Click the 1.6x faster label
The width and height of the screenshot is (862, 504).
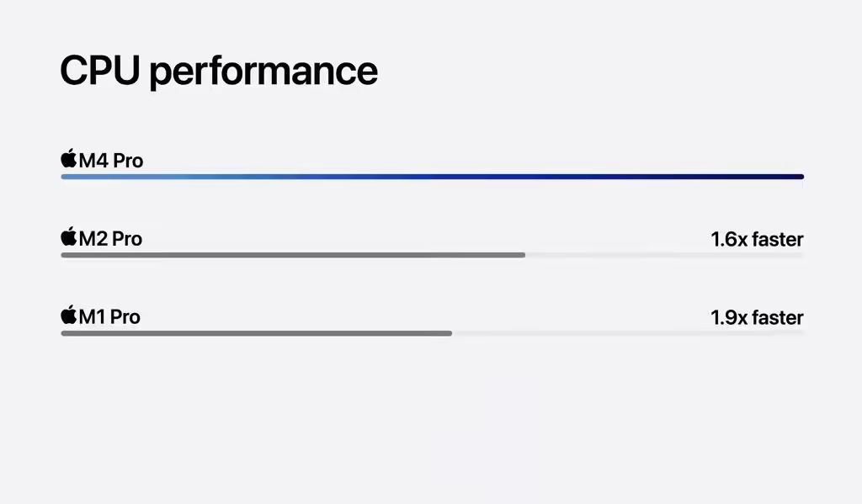757,239
